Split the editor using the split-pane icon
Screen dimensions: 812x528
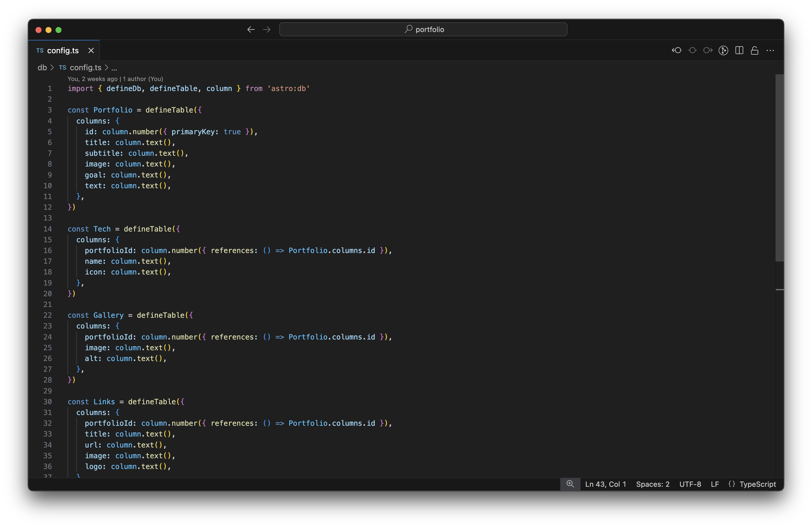pos(739,50)
